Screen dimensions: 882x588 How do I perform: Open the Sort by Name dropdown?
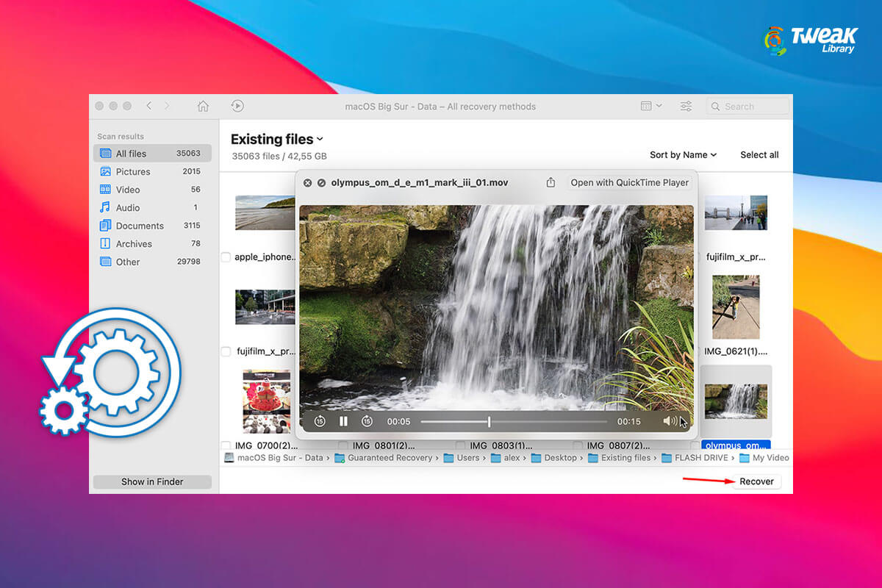[683, 154]
